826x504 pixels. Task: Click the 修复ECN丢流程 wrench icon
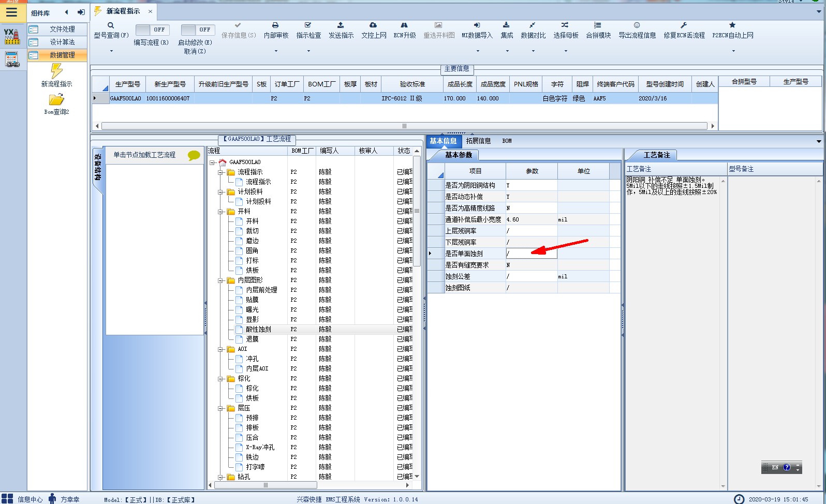684,25
